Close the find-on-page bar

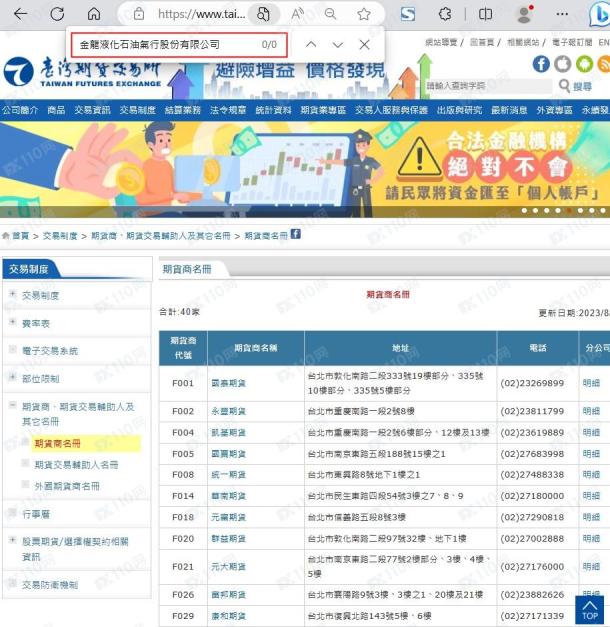point(364,44)
